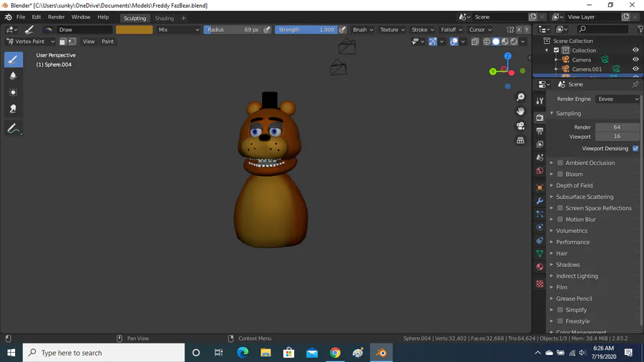Viewport: 644px width, 362px height.
Task: Open the Texture properties checker tab
Action: (x=540, y=283)
